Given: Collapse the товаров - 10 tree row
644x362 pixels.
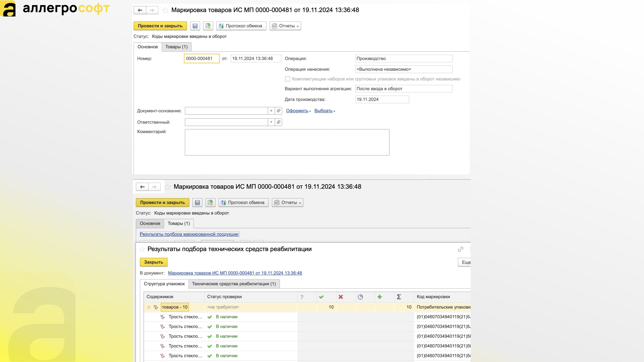Looking at the screenshot, I should point(149,308).
